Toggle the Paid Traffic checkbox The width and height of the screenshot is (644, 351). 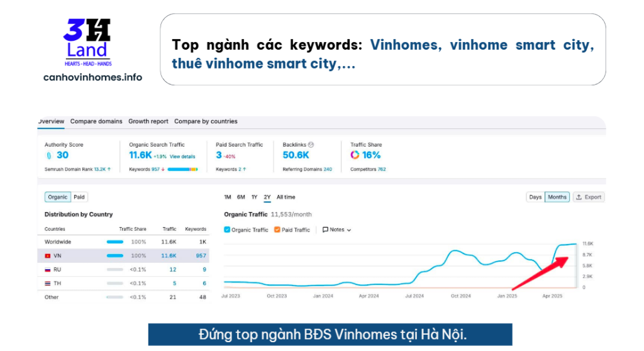(277, 230)
